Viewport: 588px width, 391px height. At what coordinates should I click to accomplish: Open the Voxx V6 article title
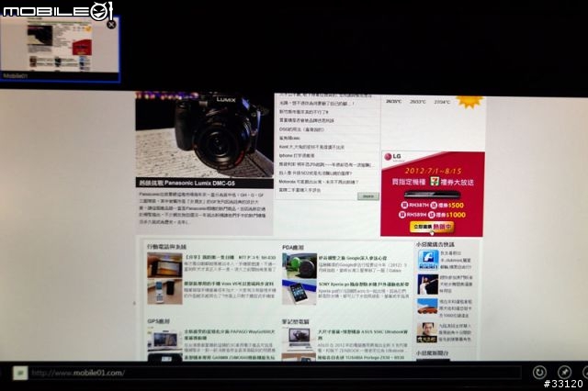coord(229,285)
